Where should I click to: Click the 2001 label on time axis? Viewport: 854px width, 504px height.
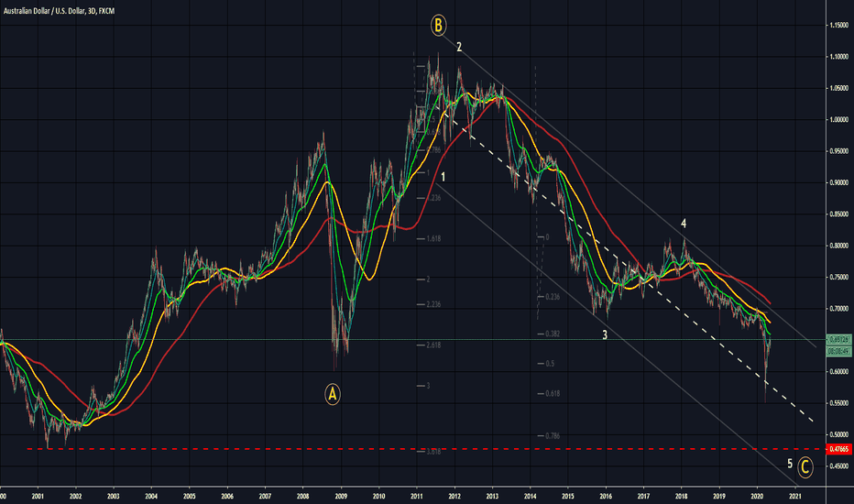pyautogui.click(x=38, y=497)
